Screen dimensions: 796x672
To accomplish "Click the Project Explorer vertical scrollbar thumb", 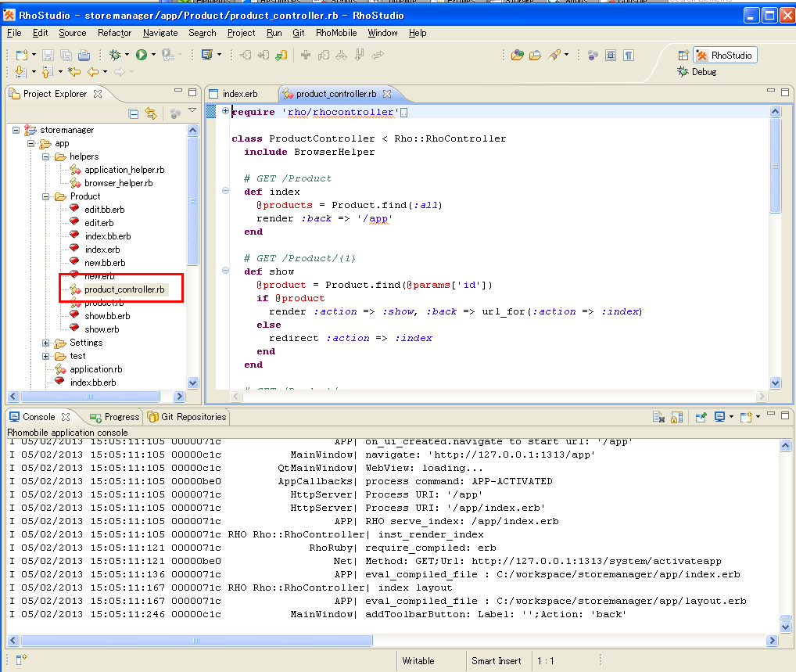I will [193, 200].
